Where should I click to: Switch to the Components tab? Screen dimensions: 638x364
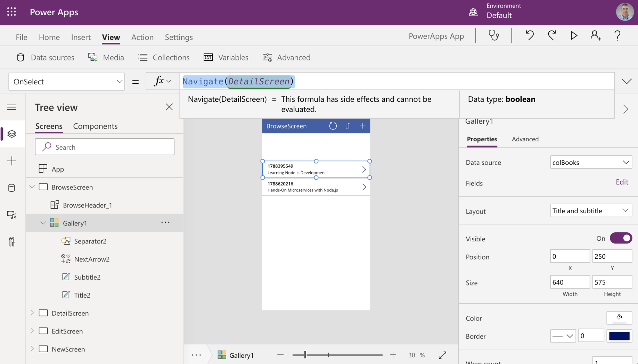95,126
